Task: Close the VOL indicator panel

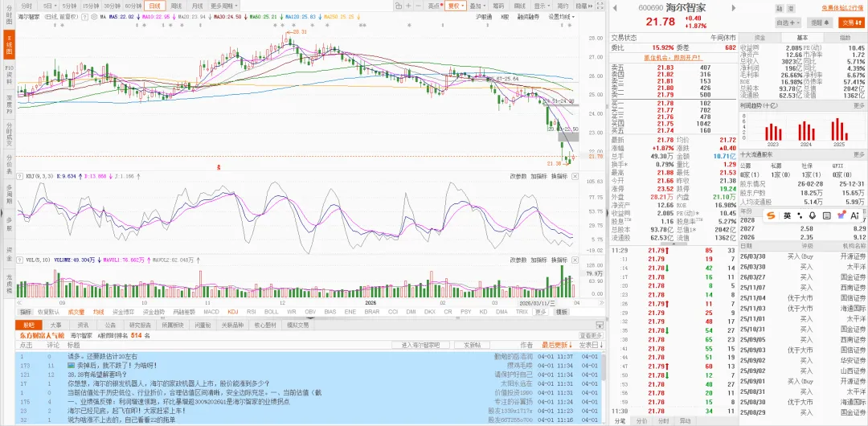Action: [x=575, y=260]
